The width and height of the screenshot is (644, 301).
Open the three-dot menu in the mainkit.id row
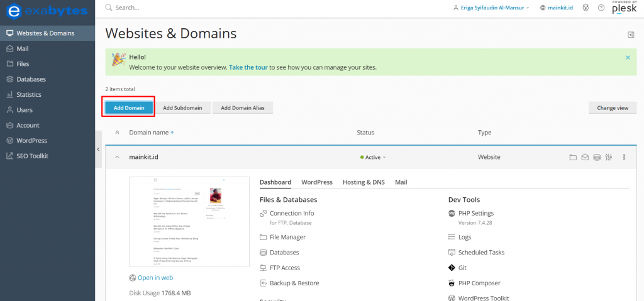625,157
